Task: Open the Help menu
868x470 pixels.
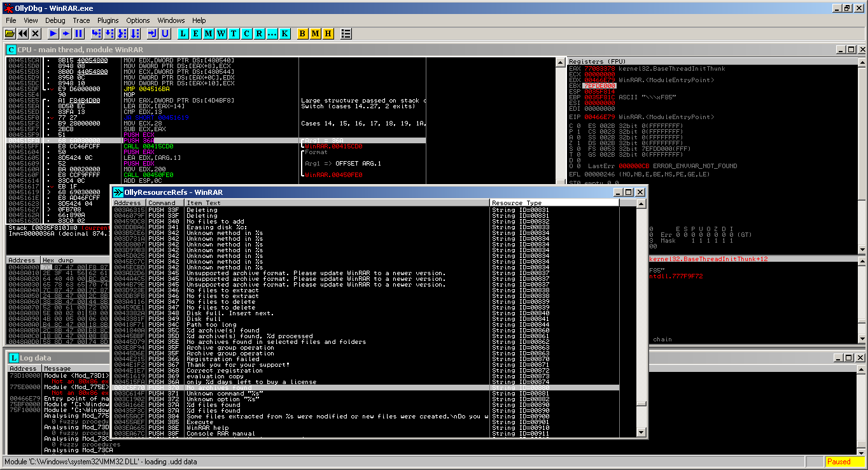Action: point(199,20)
